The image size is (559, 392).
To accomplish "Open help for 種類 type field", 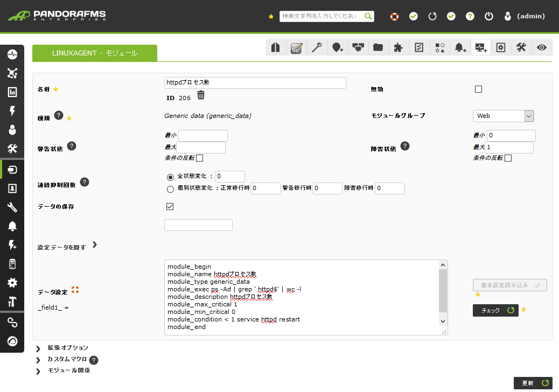I will [59, 115].
